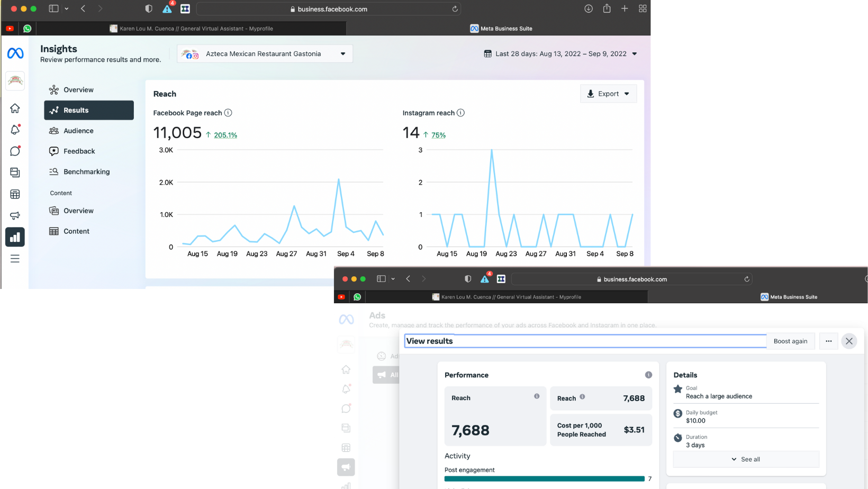Click Share icon in top Safari toolbar
The width and height of the screenshot is (868, 489).
tap(607, 8)
